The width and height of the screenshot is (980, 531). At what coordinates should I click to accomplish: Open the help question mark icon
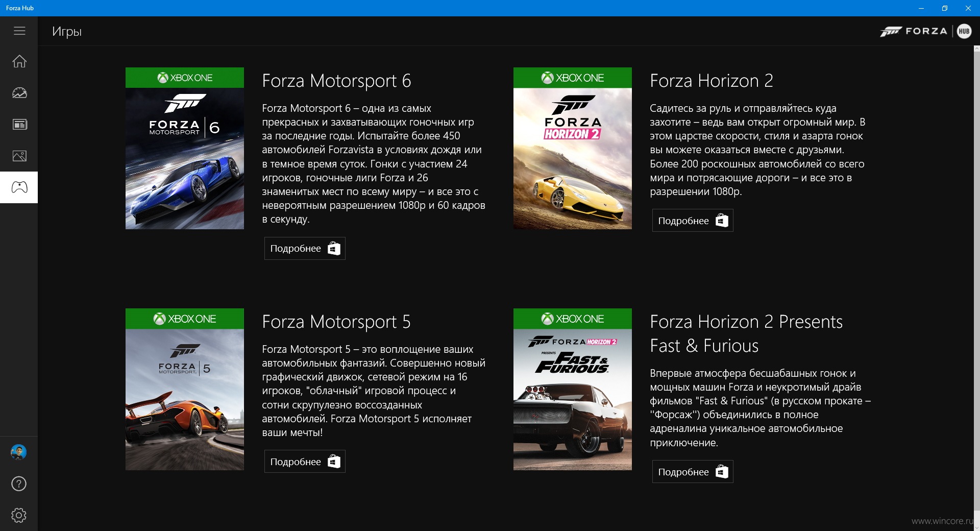click(x=19, y=484)
